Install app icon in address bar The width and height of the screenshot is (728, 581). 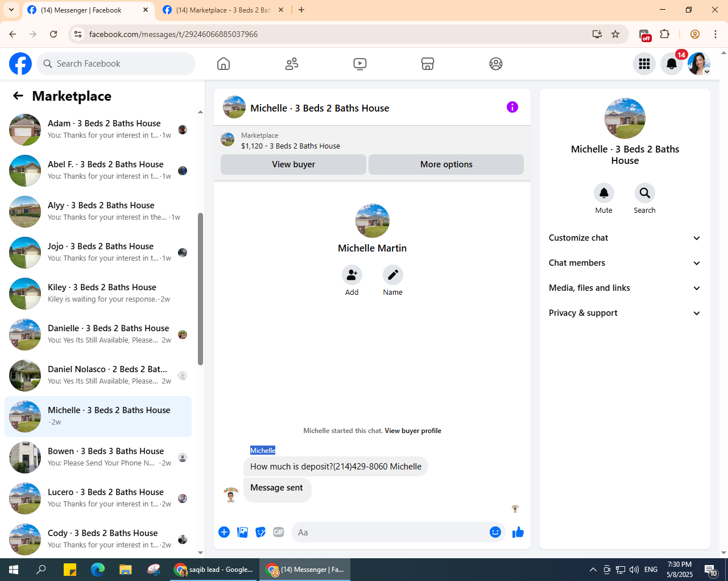point(597,34)
